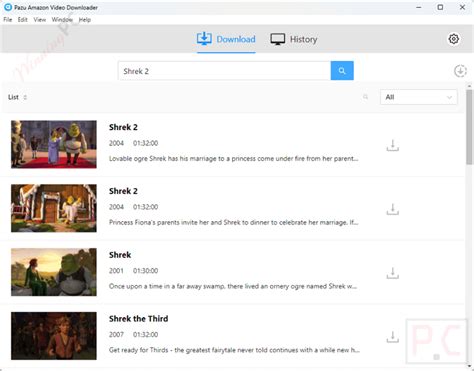Click the Shrek 2 wedding carpet thumbnail
The width and height of the screenshot is (474, 371).
(54, 144)
